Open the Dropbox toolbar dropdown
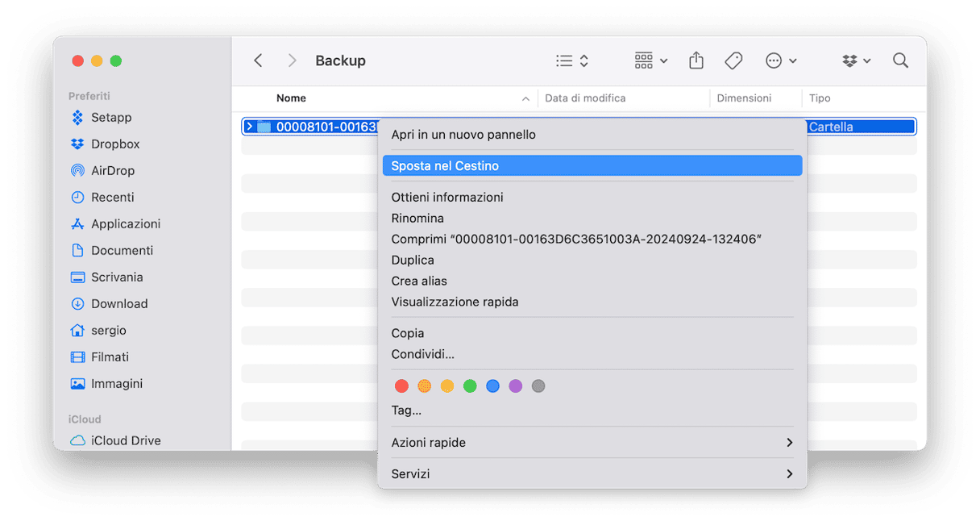980x521 pixels. pos(856,60)
